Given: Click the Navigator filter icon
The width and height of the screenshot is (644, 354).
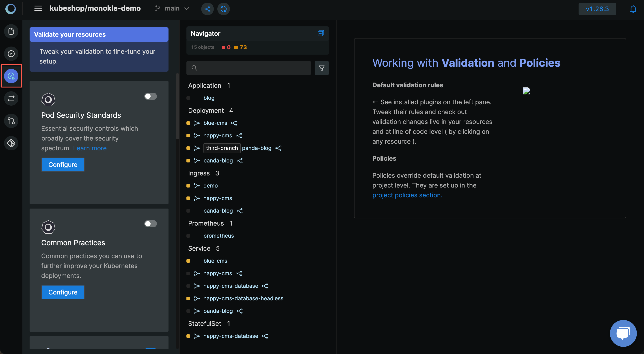Looking at the screenshot, I should click(x=322, y=68).
